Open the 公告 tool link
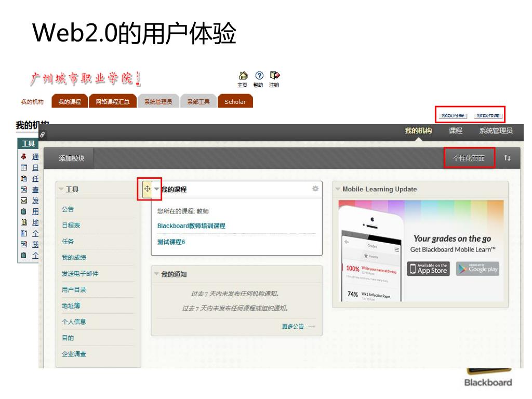 [x=68, y=209]
